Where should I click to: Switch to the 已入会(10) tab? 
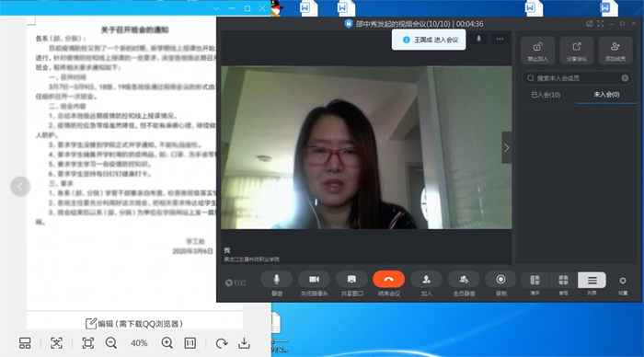point(546,95)
